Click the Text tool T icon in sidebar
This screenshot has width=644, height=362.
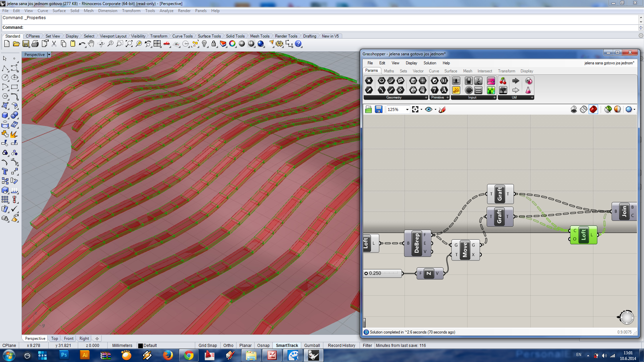(x=5, y=171)
